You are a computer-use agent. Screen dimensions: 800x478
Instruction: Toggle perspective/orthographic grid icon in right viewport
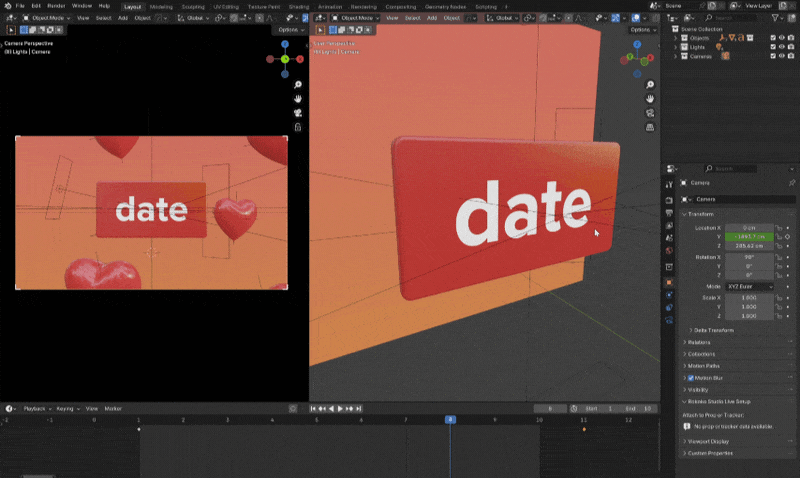click(651, 127)
